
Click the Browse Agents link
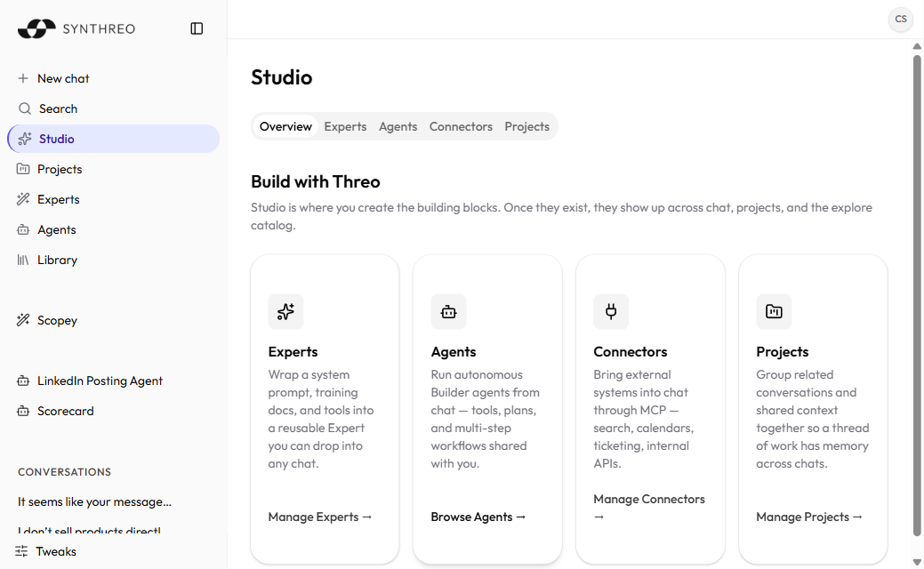[x=478, y=517]
